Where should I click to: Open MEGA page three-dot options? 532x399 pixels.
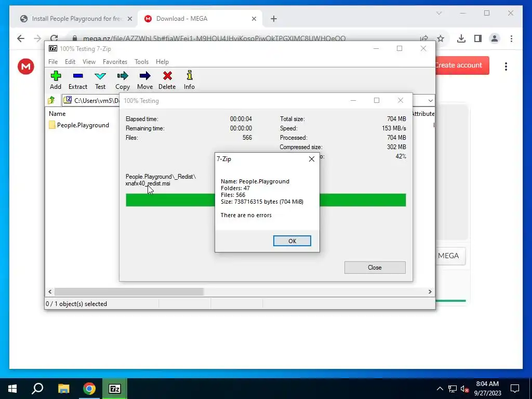coord(506,66)
